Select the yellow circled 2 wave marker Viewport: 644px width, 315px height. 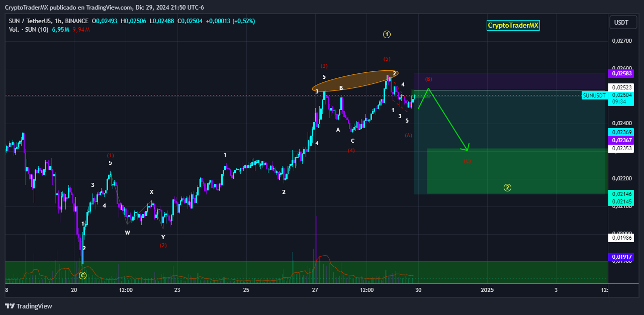tap(507, 188)
